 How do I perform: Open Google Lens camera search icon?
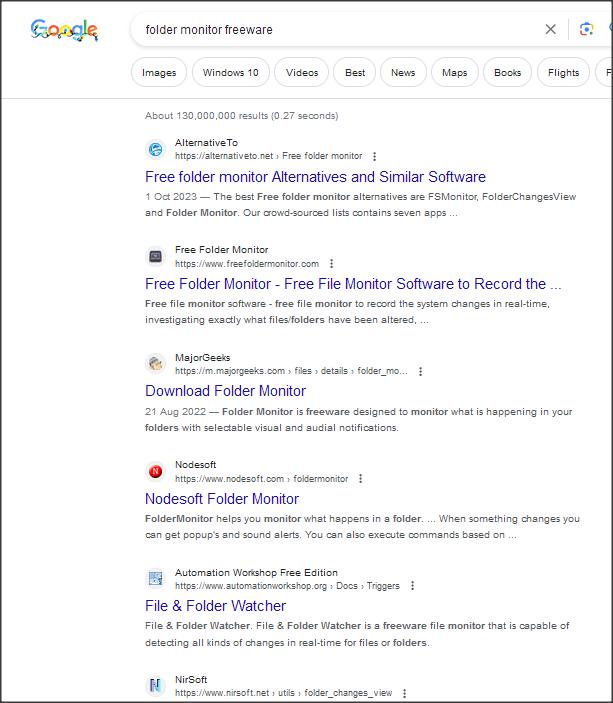587,29
